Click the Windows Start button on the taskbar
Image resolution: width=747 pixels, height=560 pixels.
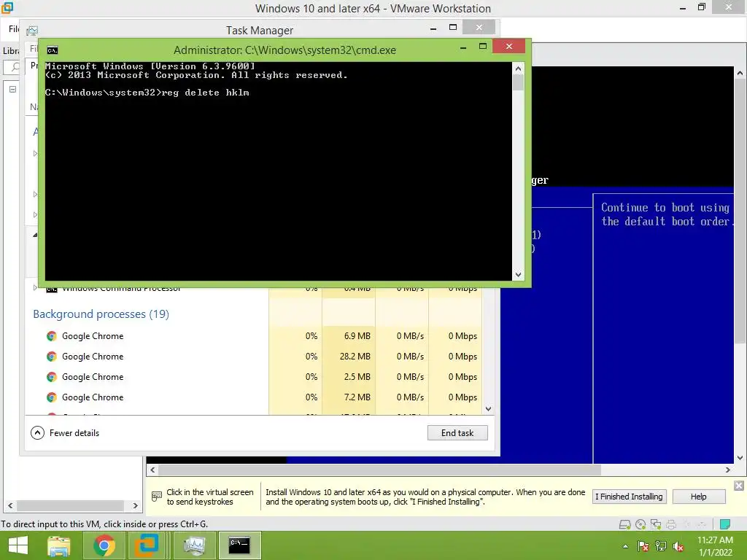point(18,545)
